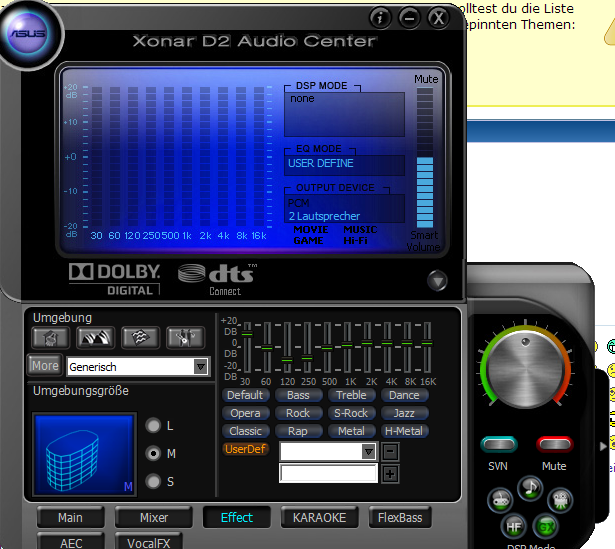Switch to the Effect tab
The width and height of the screenshot is (615, 549).
click(x=237, y=518)
